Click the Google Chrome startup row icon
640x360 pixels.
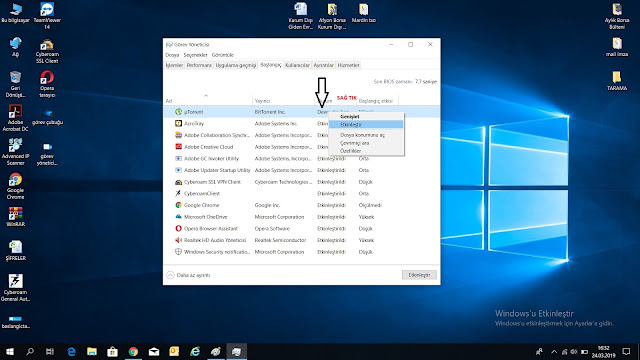(178, 205)
